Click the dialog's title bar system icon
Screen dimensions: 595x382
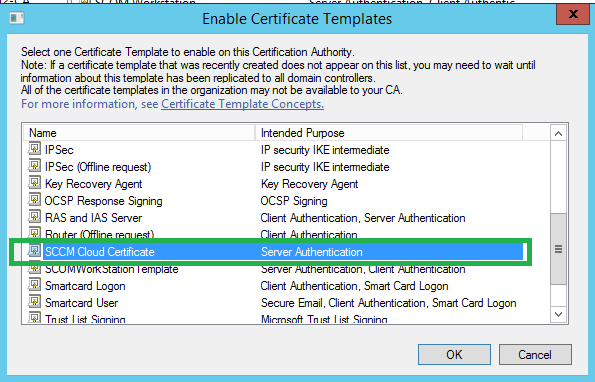coord(17,18)
